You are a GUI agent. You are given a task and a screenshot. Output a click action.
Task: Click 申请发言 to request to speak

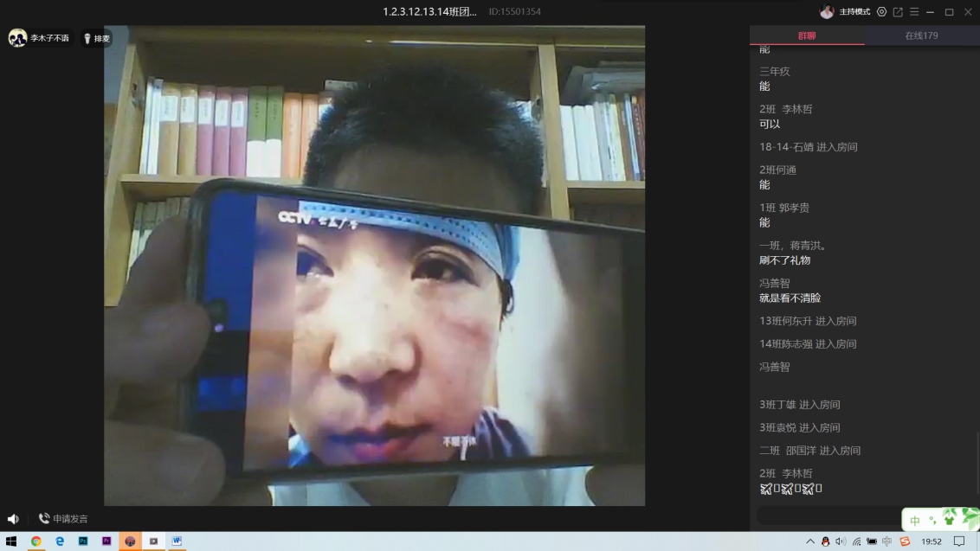coord(63,518)
